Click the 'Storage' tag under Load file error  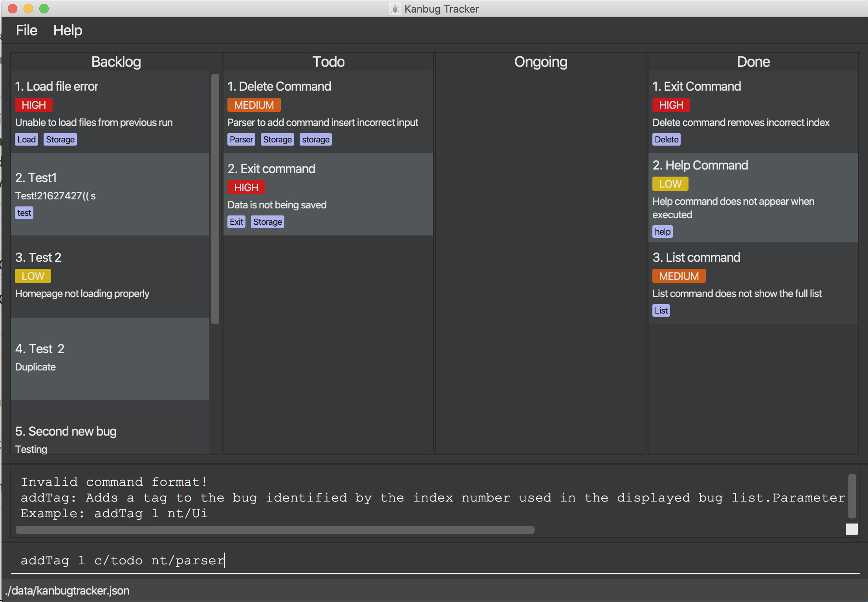tap(60, 139)
